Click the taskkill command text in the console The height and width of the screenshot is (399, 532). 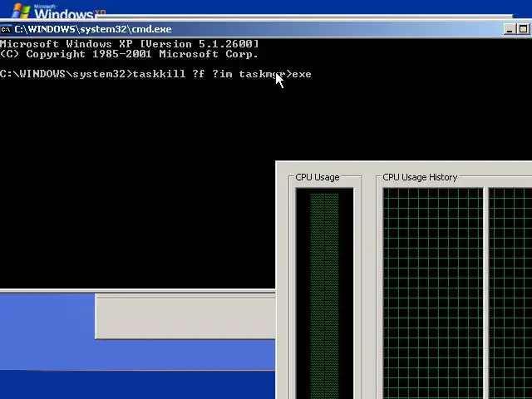(x=222, y=74)
